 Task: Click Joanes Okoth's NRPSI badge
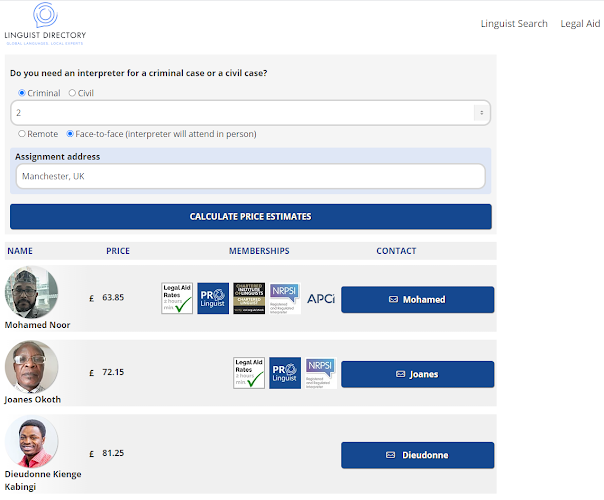[x=321, y=373]
